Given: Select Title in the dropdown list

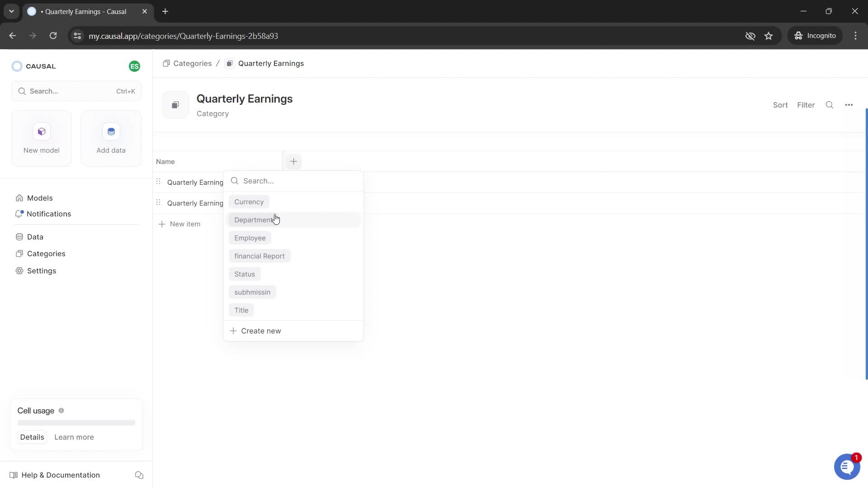Looking at the screenshot, I should coord(241,310).
